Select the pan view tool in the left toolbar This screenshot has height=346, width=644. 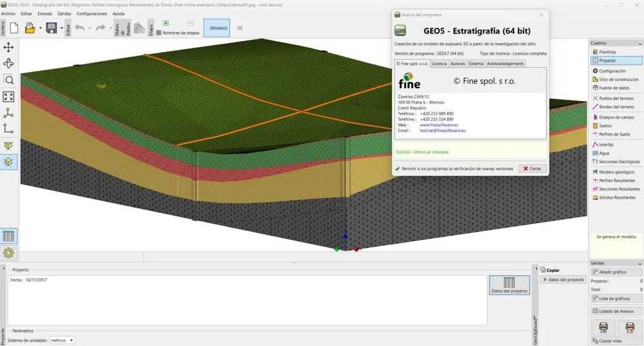point(8,47)
